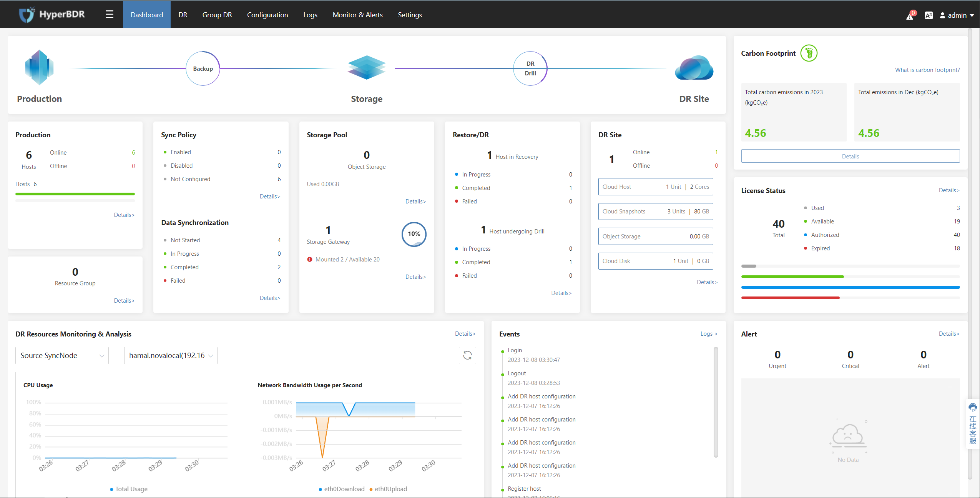Open the online customer service widget

coord(973,424)
